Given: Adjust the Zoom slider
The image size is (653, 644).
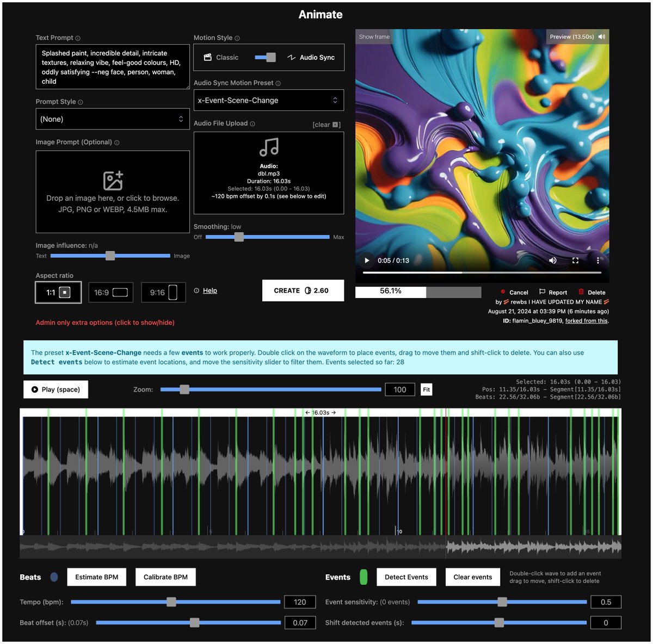Looking at the screenshot, I should tap(270, 389).
